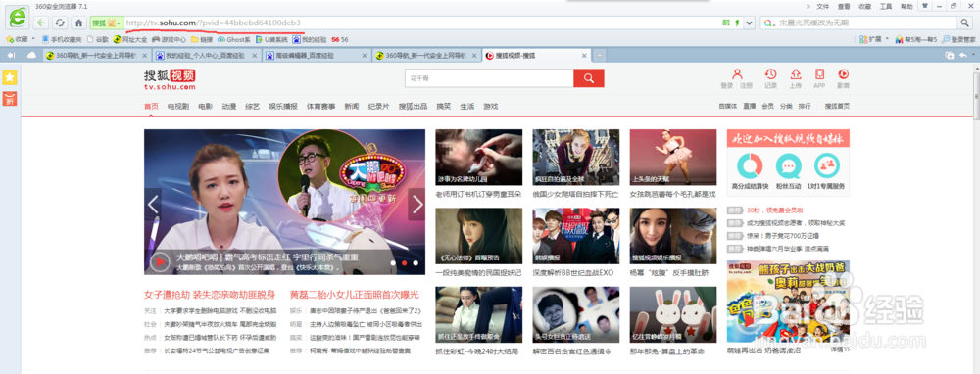Go to 体育赛事 section
Screen dimensions: 980x374
click(x=320, y=106)
